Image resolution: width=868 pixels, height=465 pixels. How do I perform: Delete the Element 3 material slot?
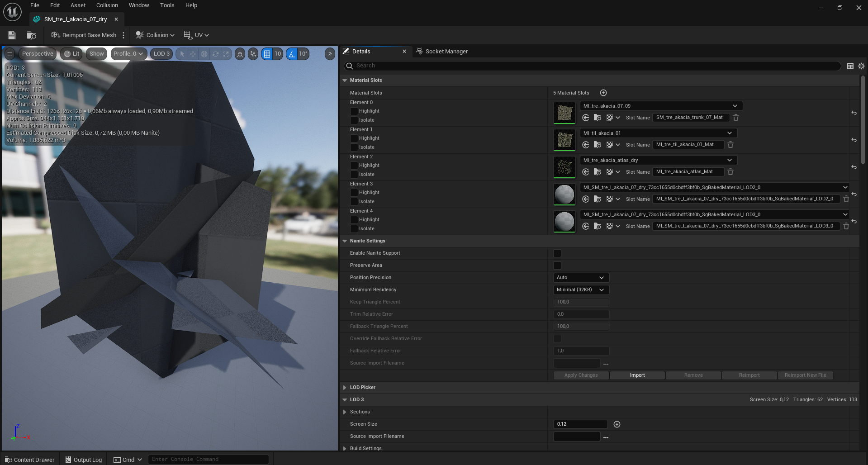[x=846, y=199]
